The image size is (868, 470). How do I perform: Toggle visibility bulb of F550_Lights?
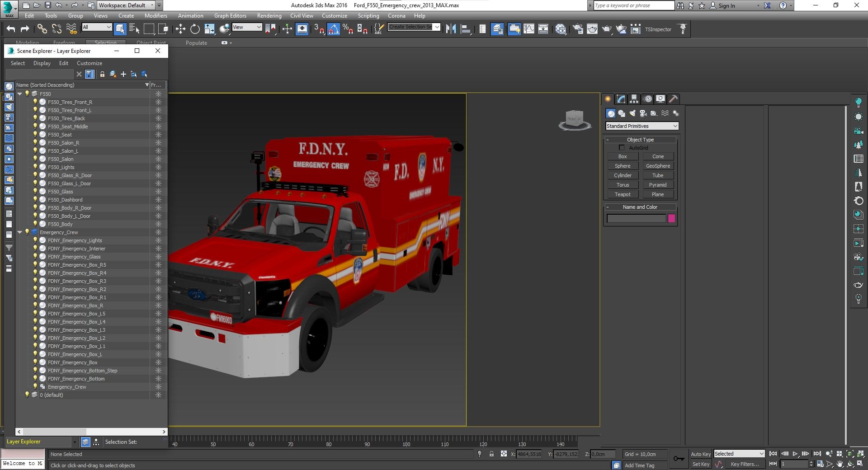35,167
